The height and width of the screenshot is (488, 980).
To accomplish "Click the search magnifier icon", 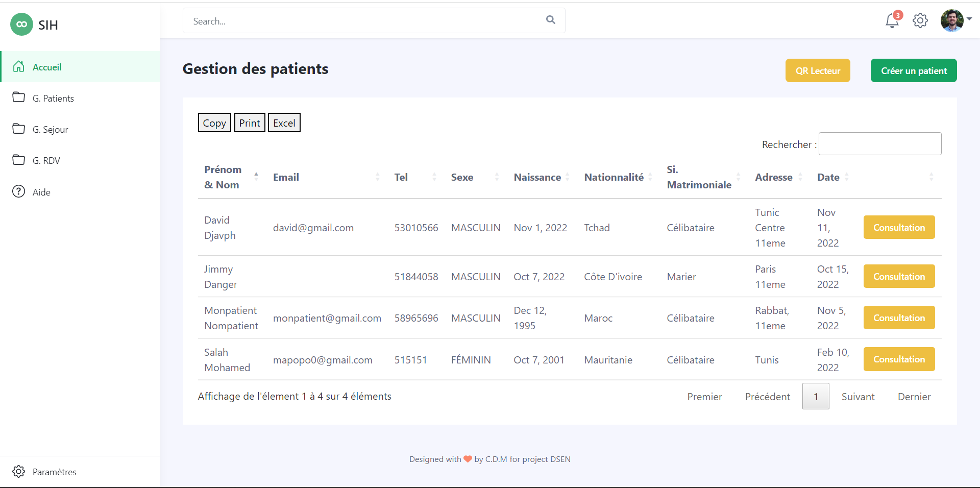I will tap(550, 20).
